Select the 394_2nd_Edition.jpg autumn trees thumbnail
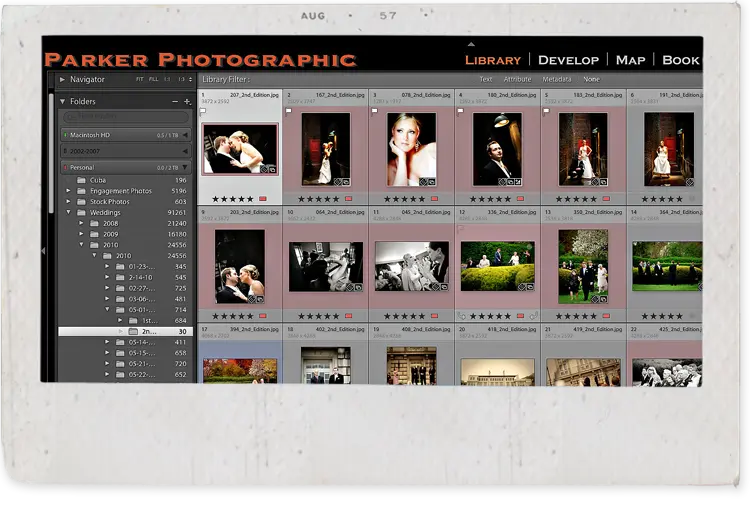The width and height of the screenshot is (750, 510). tap(240, 371)
